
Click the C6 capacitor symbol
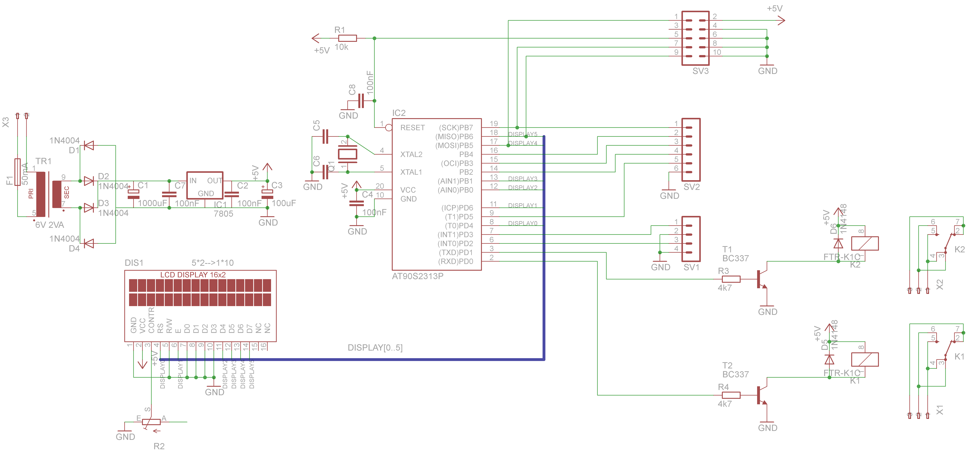(325, 172)
